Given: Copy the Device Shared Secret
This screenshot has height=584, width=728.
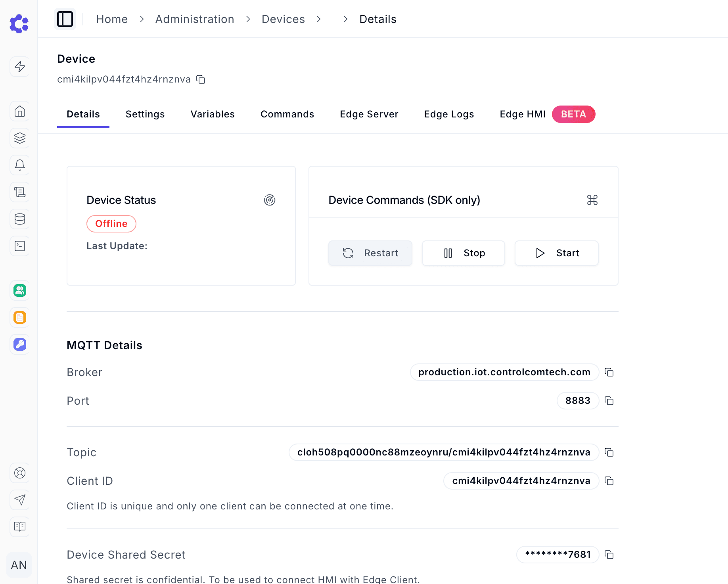Looking at the screenshot, I should pyautogui.click(x=609, y=555).
